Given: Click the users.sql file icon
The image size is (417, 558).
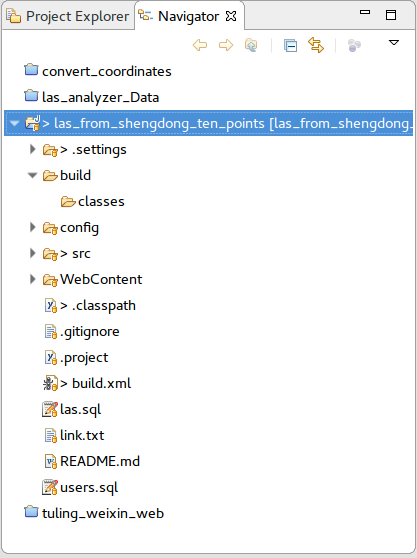Looking at the screenshot, I should pyautogui.click(x=50, y=487).
